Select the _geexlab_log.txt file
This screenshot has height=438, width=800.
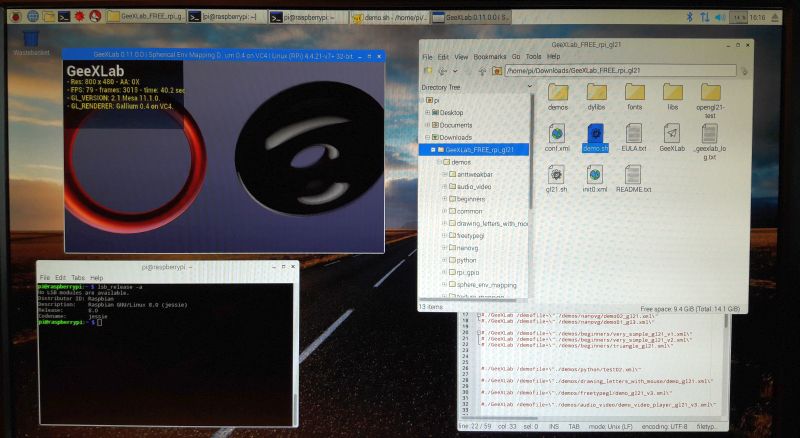point(710,141)
